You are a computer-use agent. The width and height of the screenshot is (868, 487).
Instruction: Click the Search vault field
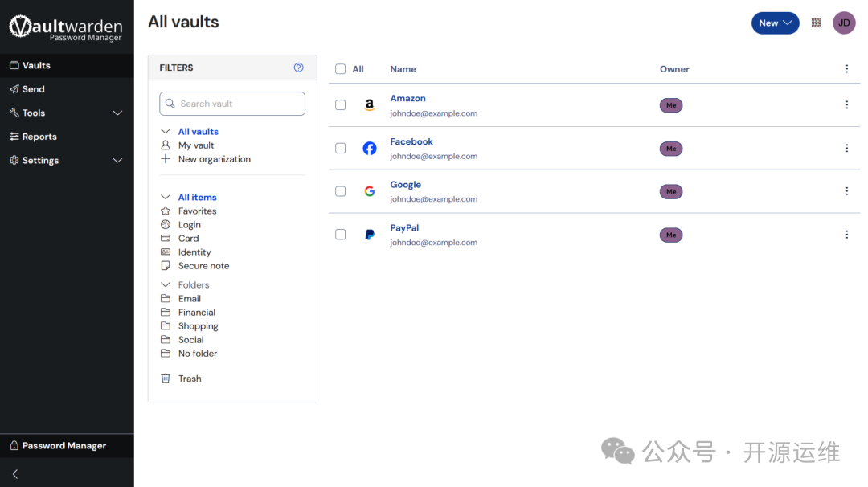tap(233, 104)
